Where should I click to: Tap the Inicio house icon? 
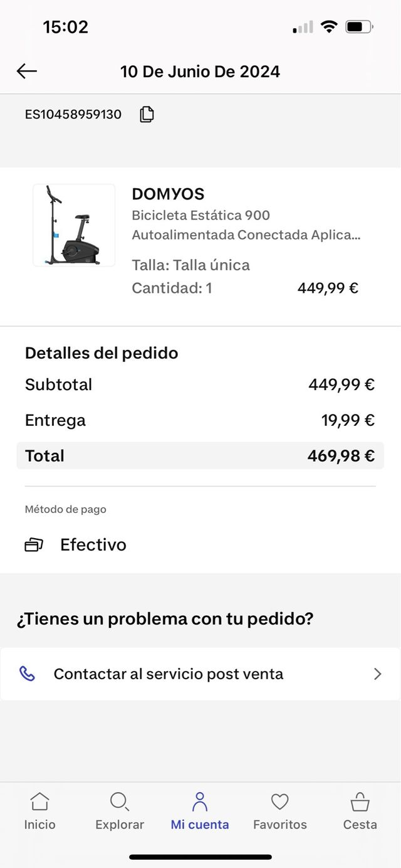pyautogui.click(x=40, y=802)
